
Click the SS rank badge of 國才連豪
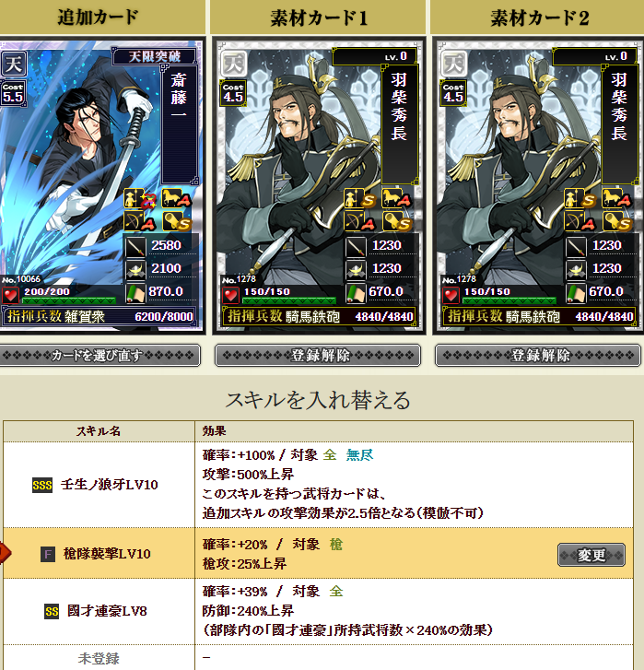pyautogui.click(x=52, y=611)
